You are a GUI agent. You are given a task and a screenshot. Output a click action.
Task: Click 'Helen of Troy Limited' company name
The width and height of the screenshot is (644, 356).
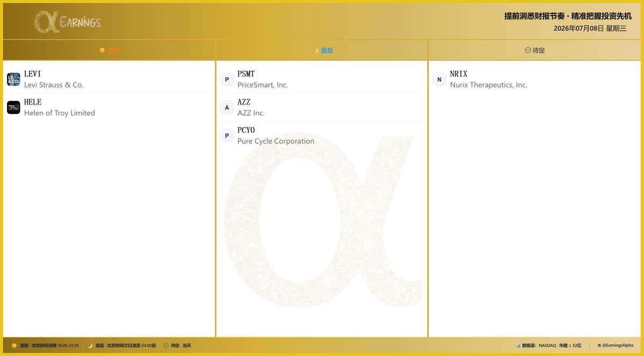(60, 113)
